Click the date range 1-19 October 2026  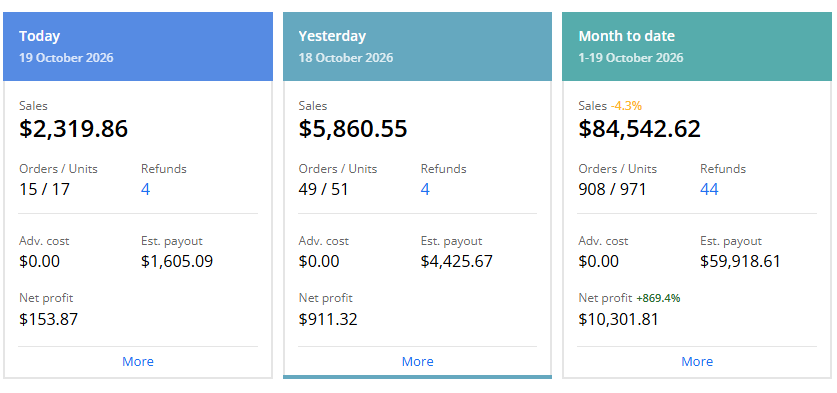(x=631, y=58)
